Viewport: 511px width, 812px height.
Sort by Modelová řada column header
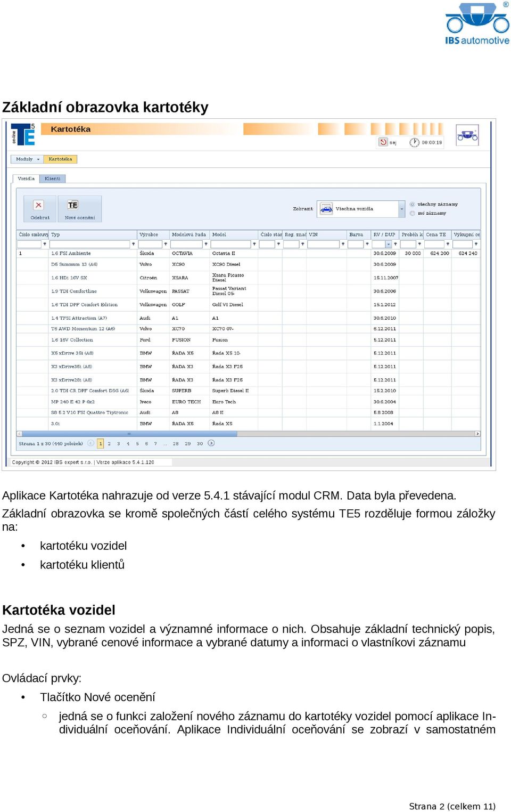(190, 234)
